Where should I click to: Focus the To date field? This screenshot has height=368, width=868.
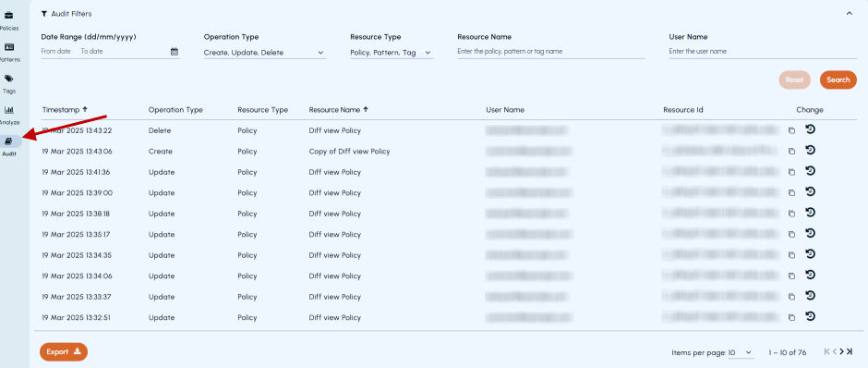coord(92,51)
